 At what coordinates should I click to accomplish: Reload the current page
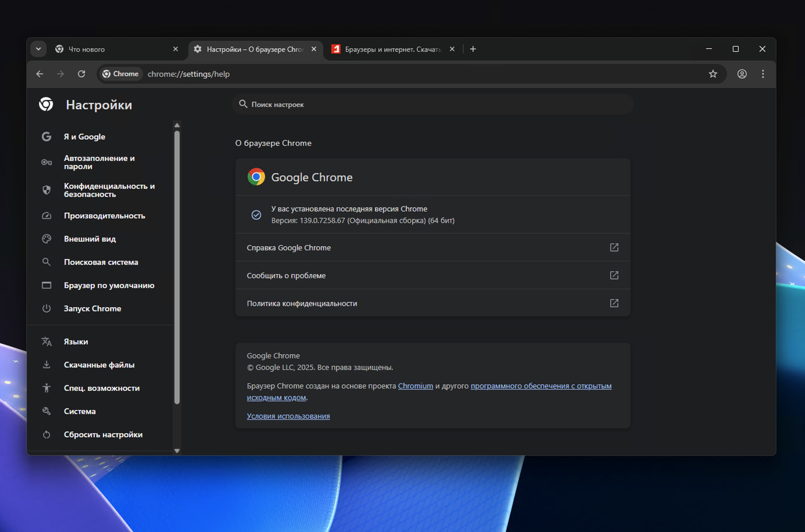[82, 74]
